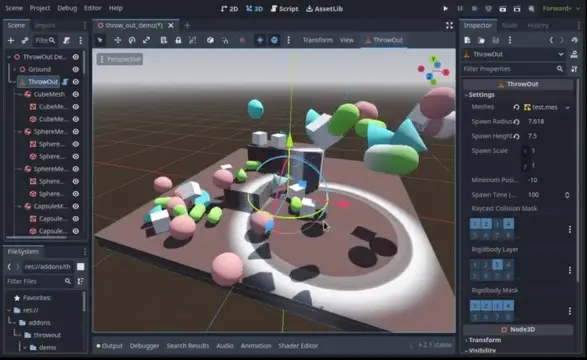The width and height of the screenshot is (587, 360).
Task: Open the Script workspace
Action: coord(284,8)
